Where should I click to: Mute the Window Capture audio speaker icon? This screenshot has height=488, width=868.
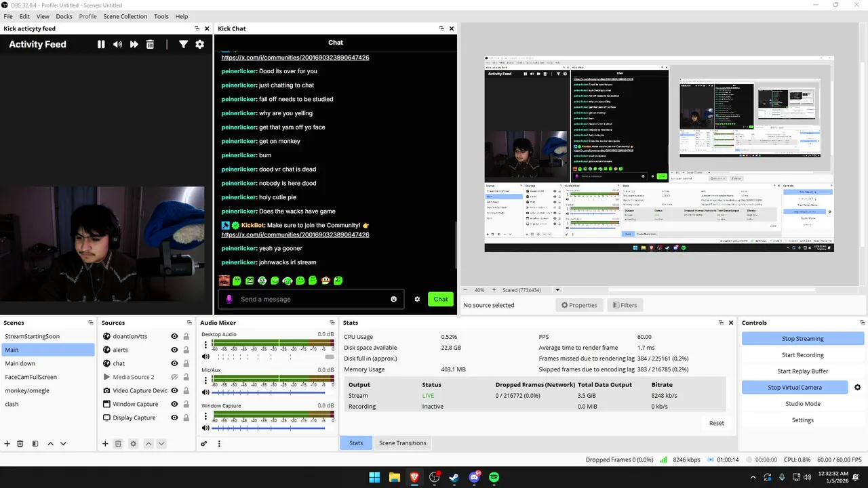[x=206, y=428]
